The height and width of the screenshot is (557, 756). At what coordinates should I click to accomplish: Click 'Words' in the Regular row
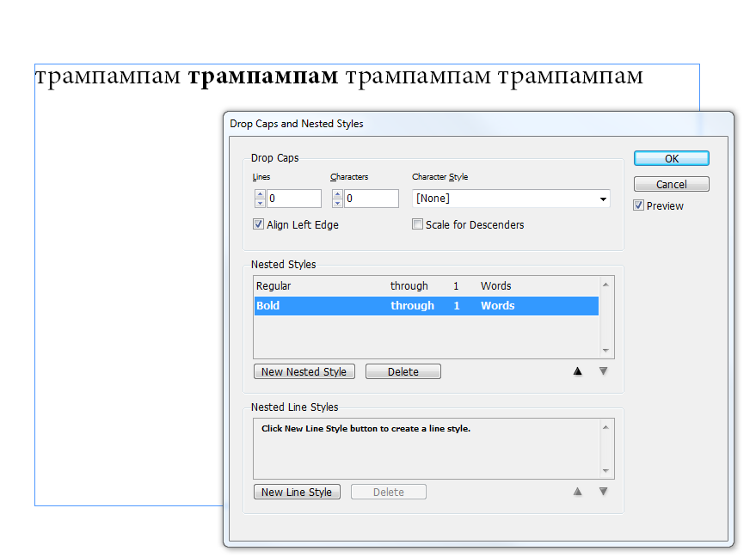coord(495,286)
